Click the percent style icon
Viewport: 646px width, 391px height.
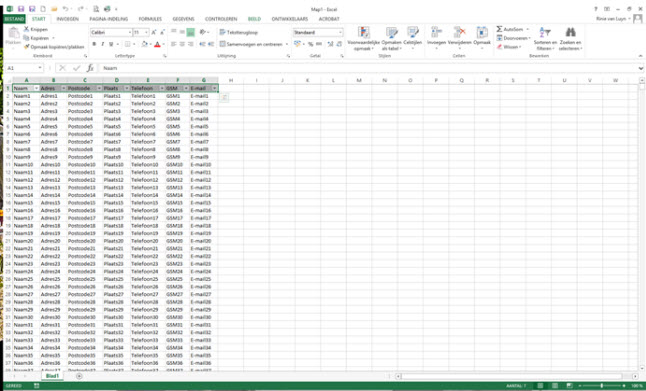pos(310,44)
